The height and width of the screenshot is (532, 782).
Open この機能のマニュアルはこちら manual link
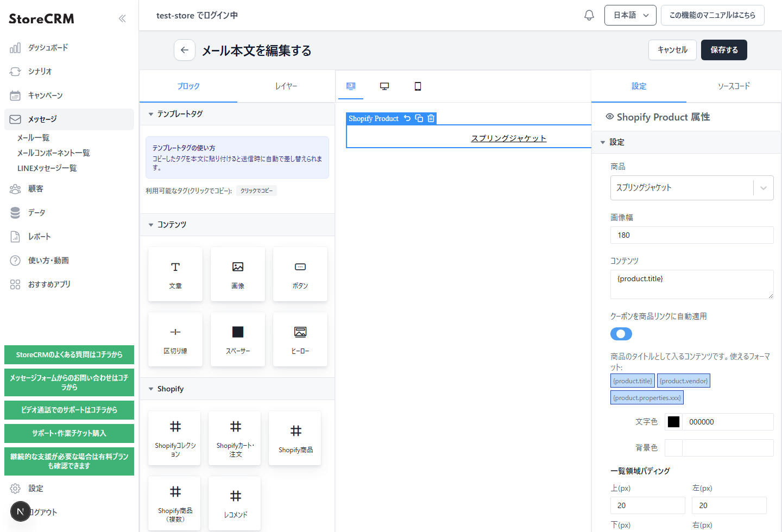712,15
